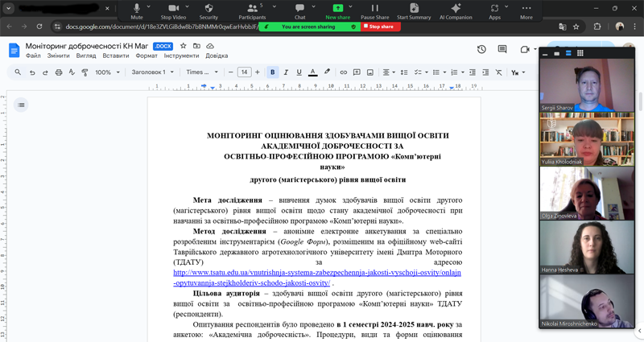The width and height of the screenshot is (644, 342).
Task: Increase font size with plus
Action: pyautogui.click(x=258, y=72)
